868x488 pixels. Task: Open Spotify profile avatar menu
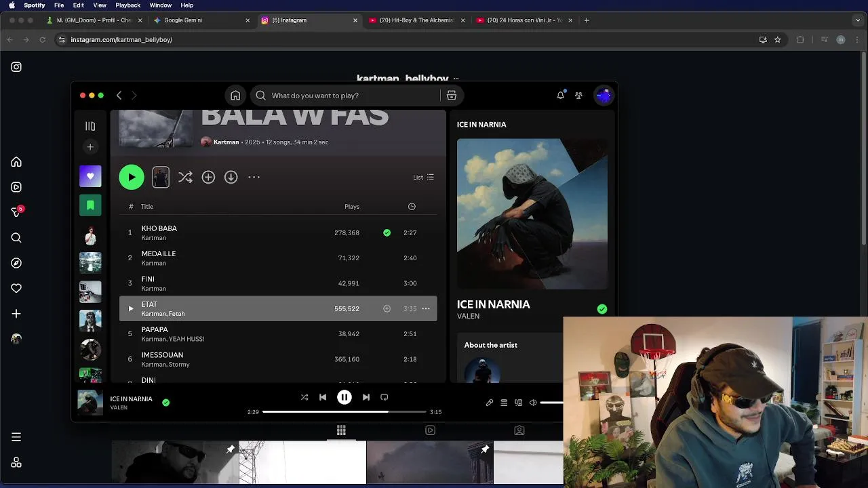point(604,96)
